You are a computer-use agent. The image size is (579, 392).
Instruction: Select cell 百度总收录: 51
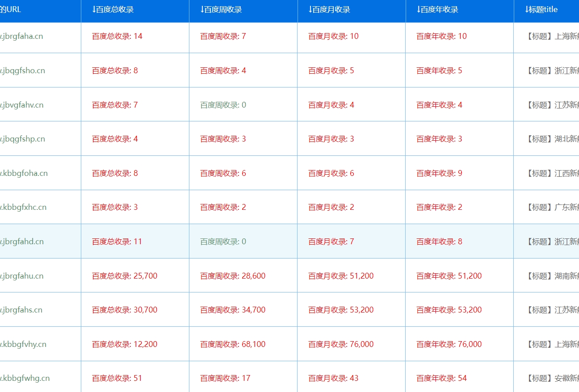click(117, 378)
